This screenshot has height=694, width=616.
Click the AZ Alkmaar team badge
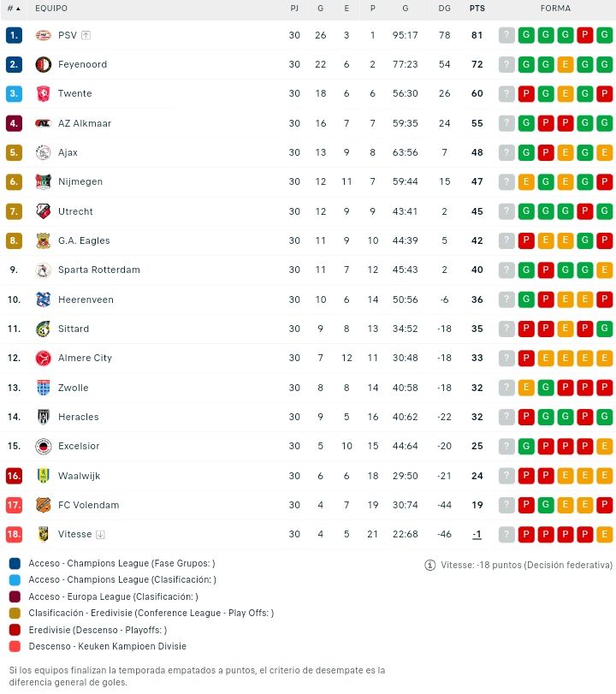[x=44, y=123]
